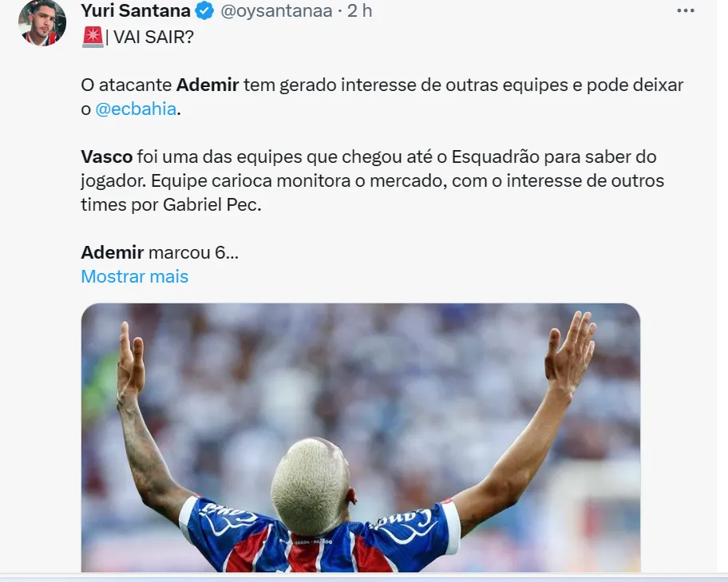
Task: Click the striped jersey in the photo
Action: pyautogui.click(x=320, y=539)
